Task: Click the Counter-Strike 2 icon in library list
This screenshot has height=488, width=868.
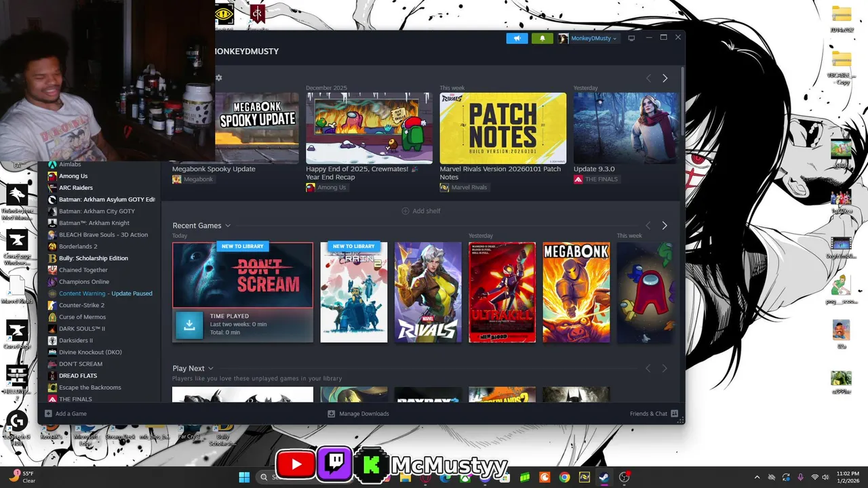Action: [x=52, y=306]
